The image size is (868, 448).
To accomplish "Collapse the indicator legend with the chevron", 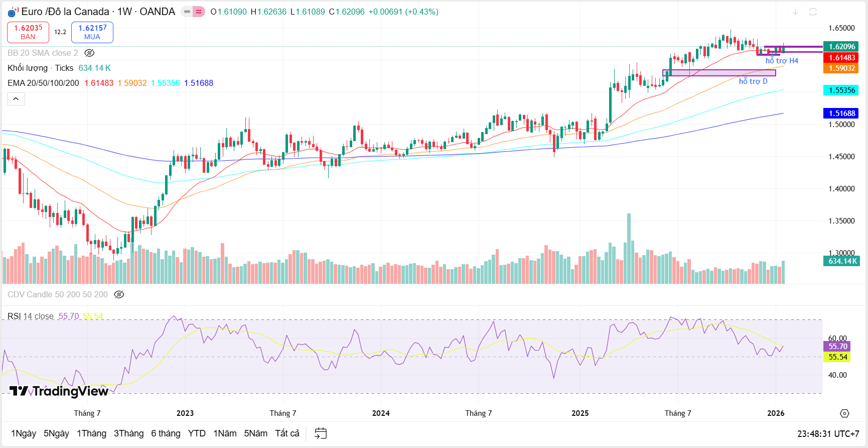I will 16,99.
